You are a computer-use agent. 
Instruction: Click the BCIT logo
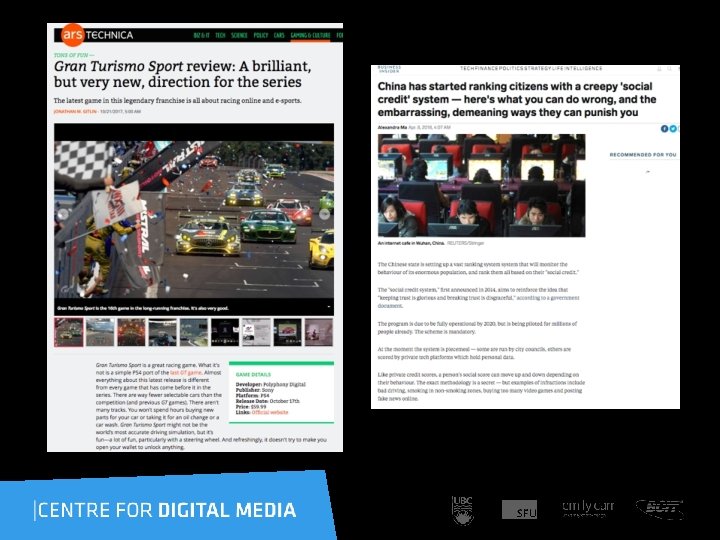[660, 509]
